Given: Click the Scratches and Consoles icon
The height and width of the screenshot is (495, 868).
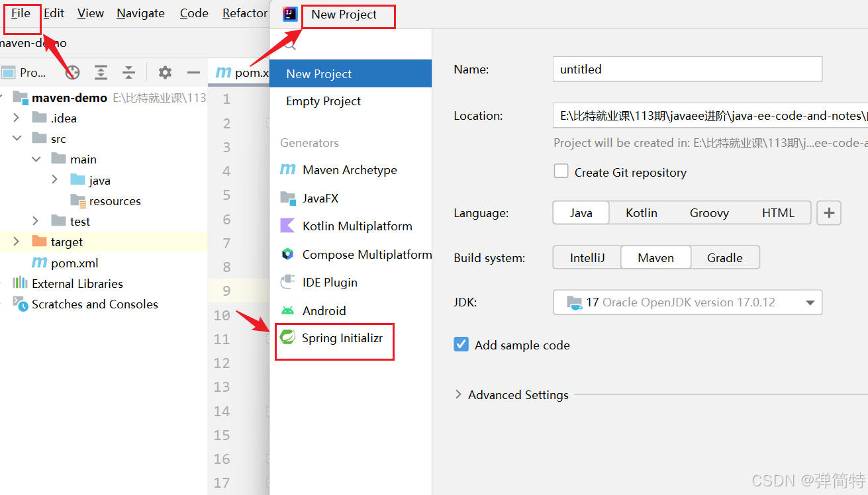Looking at the screenshot, I should (x=20, y=304).
